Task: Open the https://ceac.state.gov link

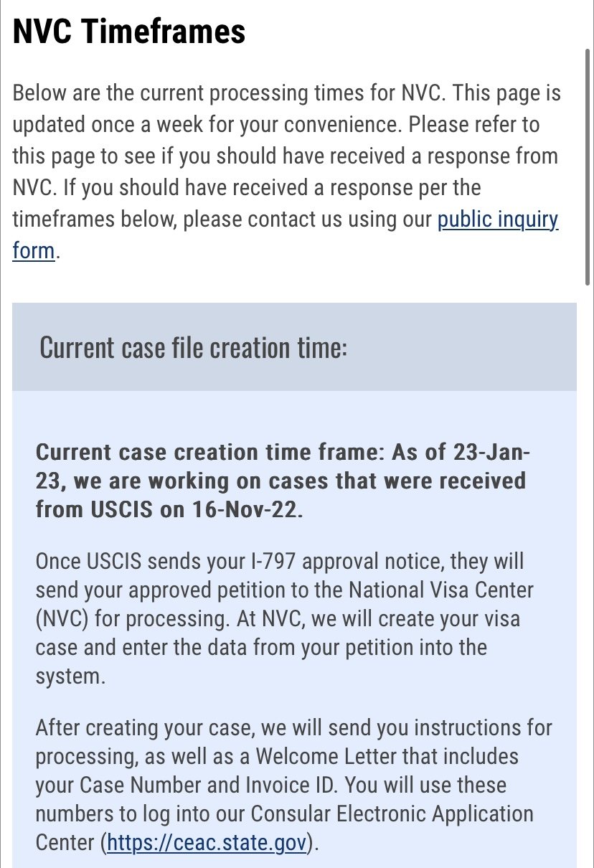Action: pos(207,842)
